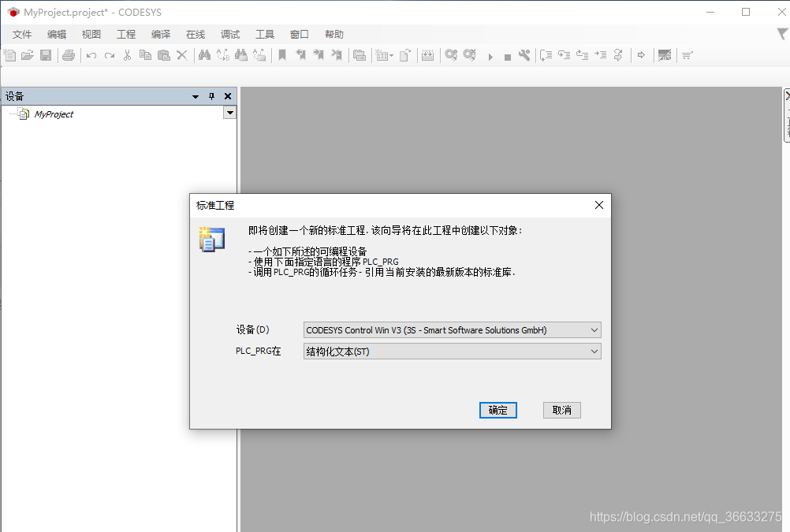Screen dimensions: 790x532
Task: Click the Build download-style icon
Action: point(428,55)
